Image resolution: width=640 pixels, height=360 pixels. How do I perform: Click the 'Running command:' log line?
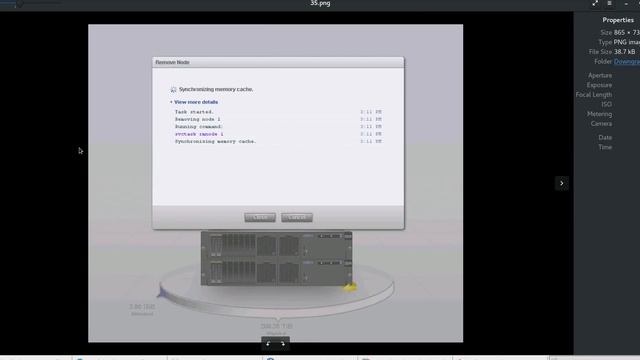(199, 127)
